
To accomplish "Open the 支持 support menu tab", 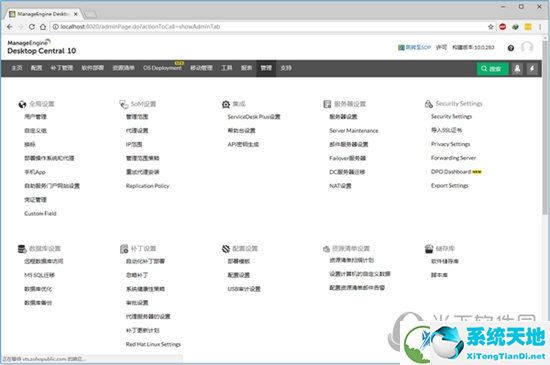I will coord(286,68).
